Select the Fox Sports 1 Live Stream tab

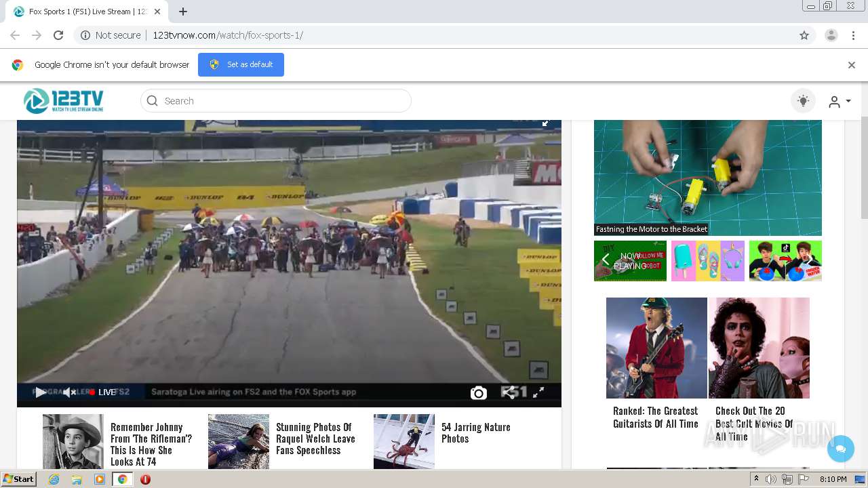(x=87, y=12)
